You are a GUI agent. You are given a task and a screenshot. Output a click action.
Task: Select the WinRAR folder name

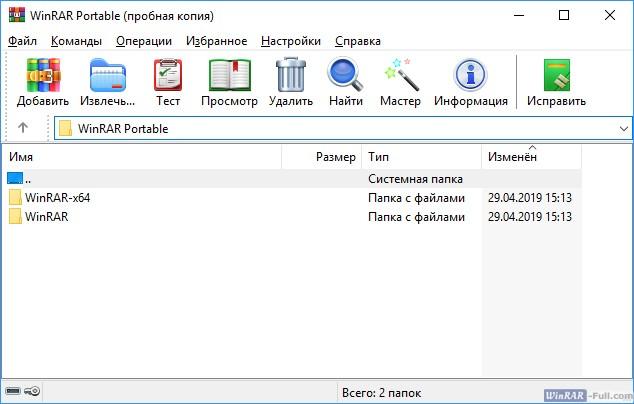click(46, 216)
